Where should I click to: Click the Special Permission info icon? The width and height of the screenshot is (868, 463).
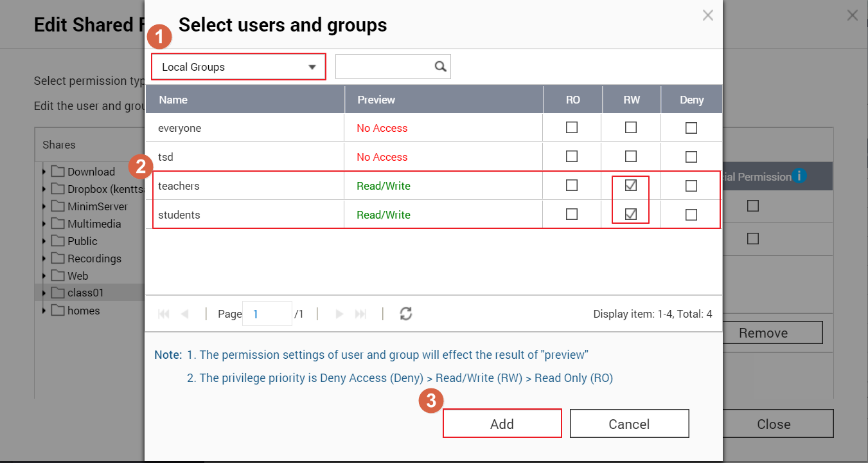coord(799,176)
